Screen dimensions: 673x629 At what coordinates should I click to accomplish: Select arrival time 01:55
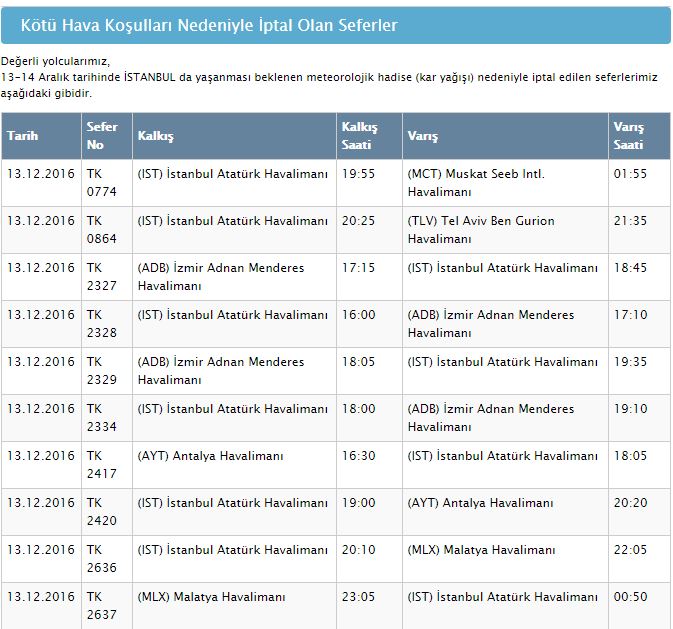[x=630, y=174]
